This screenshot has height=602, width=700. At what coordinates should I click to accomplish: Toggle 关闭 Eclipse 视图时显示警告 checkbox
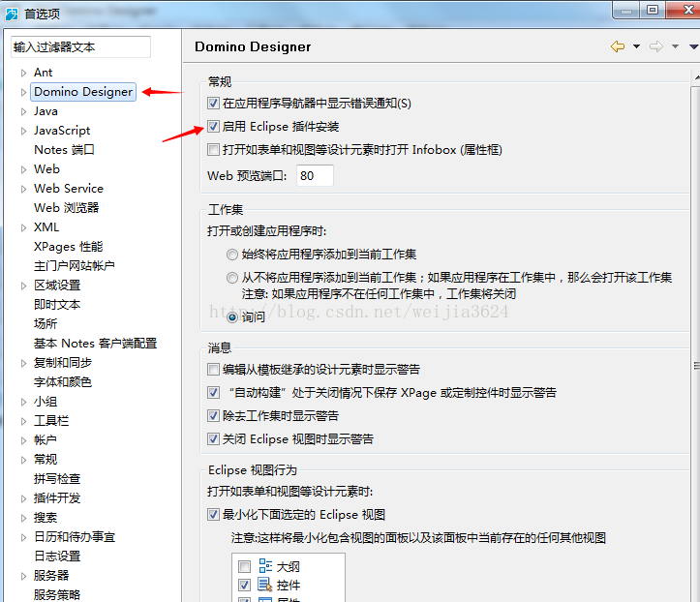pos(213,439)
